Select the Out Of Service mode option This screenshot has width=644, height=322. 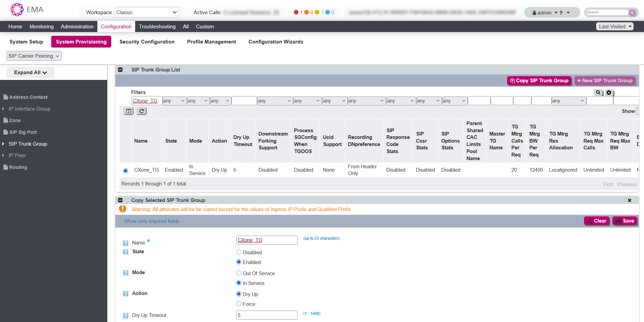pyautogui.click(x=239, y=273)
